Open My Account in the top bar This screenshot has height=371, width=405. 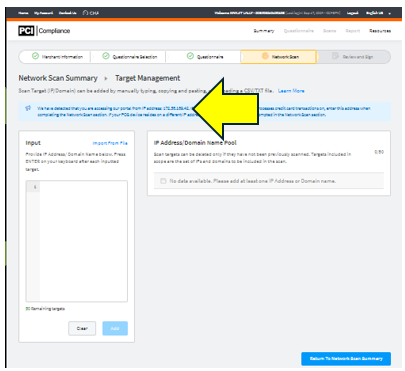click(x=43, y=13)
